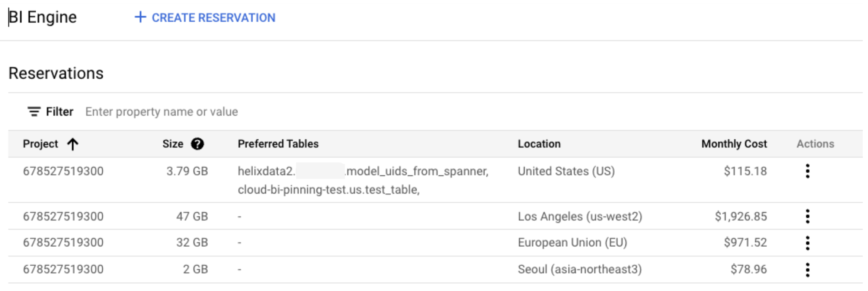Click the Preferred Tables column header
Viewport: 868px width, 291px height.
(278, 144)
